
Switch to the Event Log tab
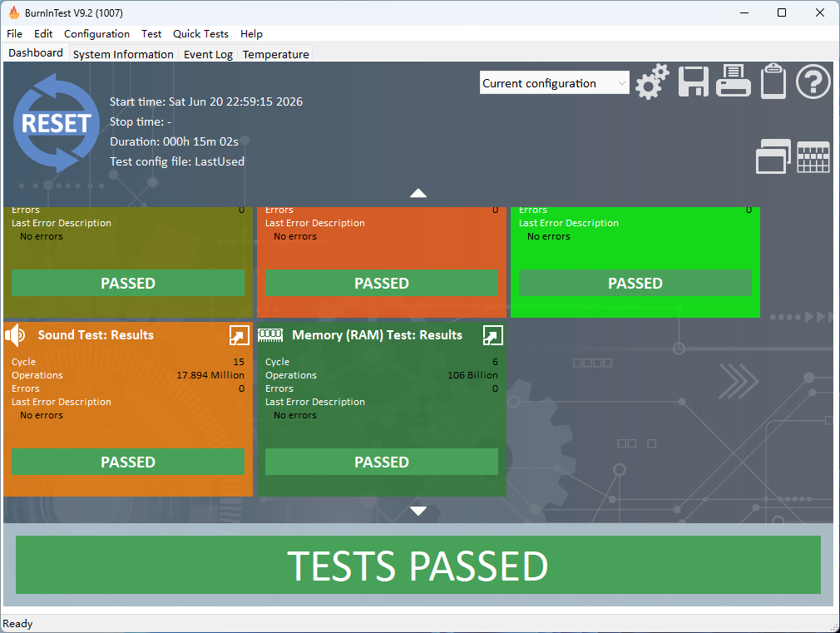tap(208, 54)
